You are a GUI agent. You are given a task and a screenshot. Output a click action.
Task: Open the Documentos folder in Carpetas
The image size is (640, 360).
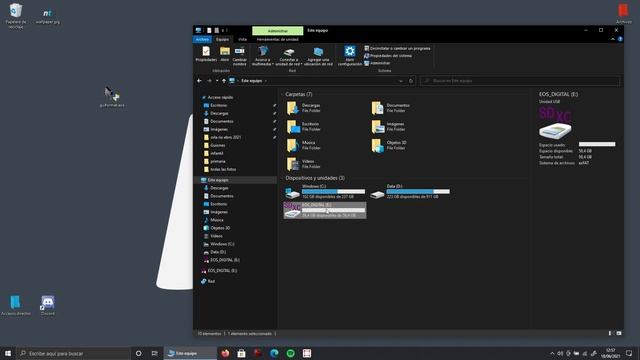point(390,108)
